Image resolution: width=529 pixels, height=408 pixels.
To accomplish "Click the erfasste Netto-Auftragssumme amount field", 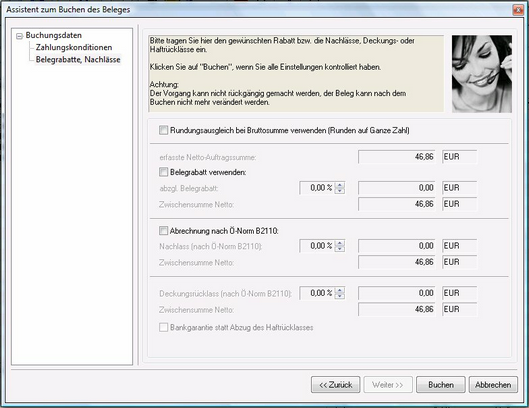I will 397,157.
